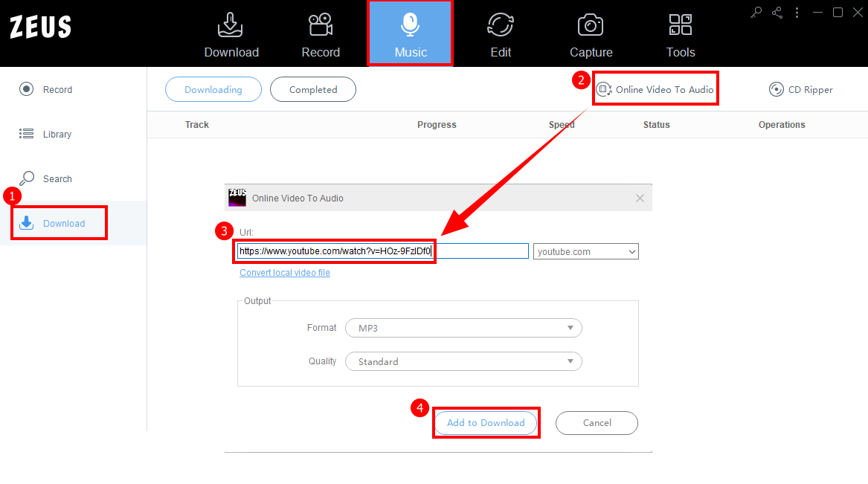The width and height of the screenshot is (868, 484).
Task: Close the Online Video To Audio dialog
Action: tap(640, 198)
